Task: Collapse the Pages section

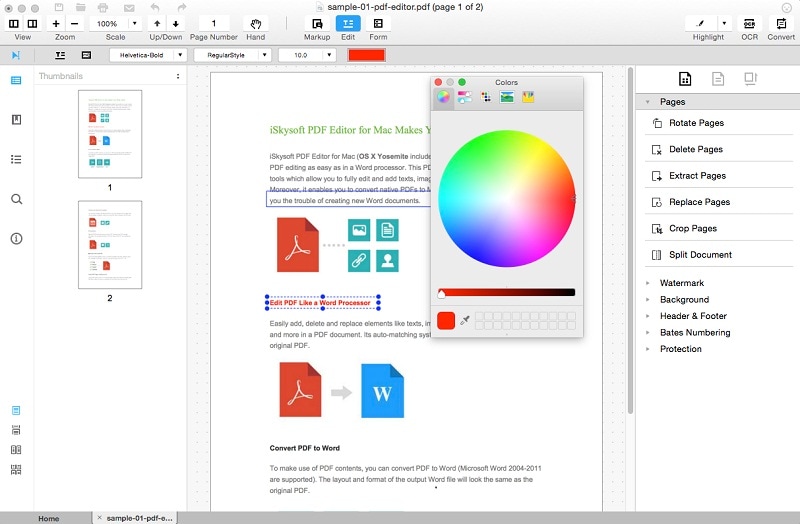Action: click(x=647, y=102)
